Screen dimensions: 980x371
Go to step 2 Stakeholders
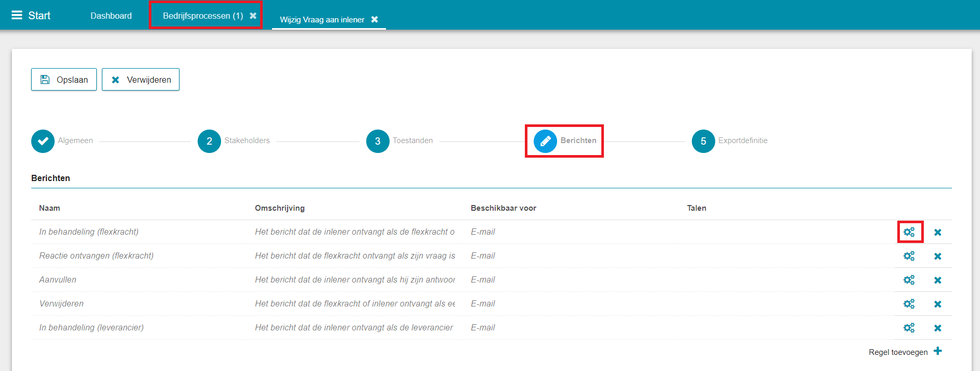209,141
